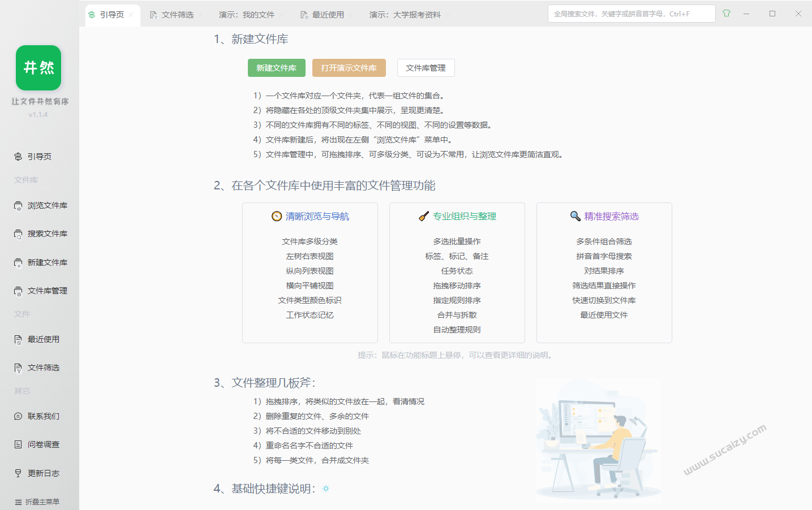Switch to the 演示：我的文件 tab
Viewport: 812px width, 510px height.
pyautogui.click(x=244, y=15)
